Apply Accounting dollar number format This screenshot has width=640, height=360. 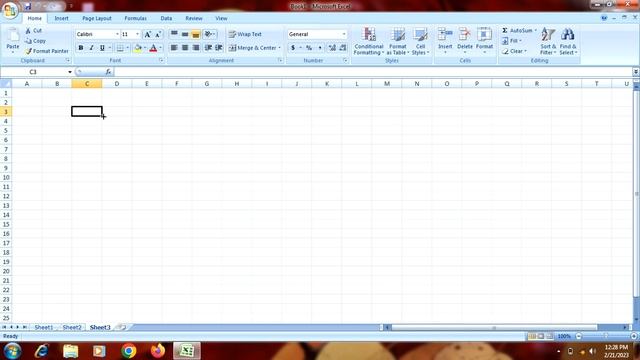point(293,48)
